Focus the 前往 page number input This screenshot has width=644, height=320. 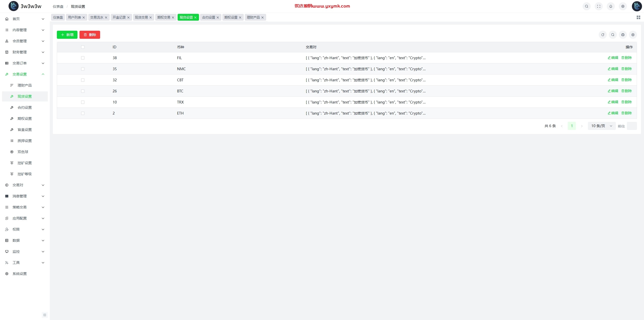tap(632, 126)
